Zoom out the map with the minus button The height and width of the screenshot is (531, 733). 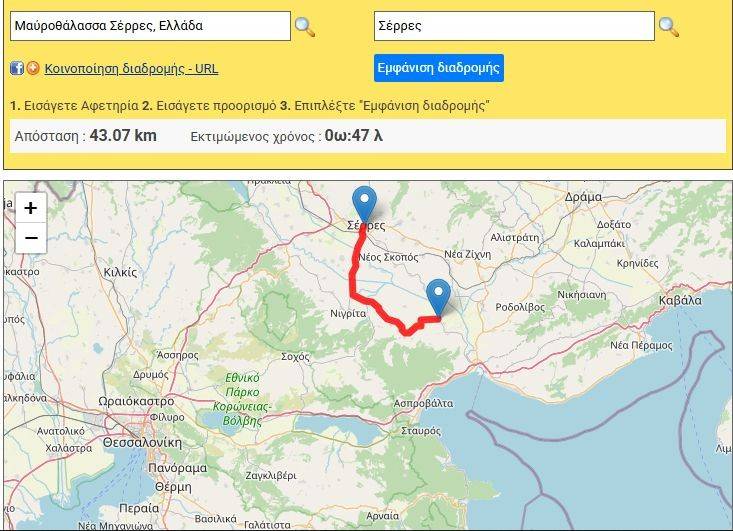click(x=31, y=238)
